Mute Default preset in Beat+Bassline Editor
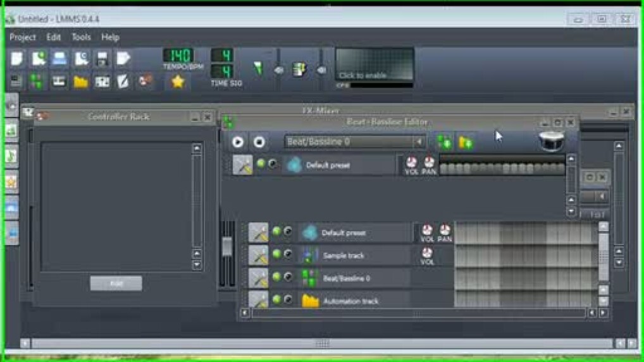This screenshot has width=644, height=362. click(x=261, y=164)
